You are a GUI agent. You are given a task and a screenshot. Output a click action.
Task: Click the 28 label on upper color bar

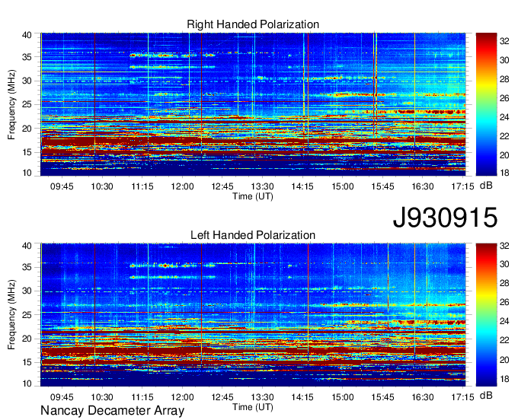coord(504,79)
